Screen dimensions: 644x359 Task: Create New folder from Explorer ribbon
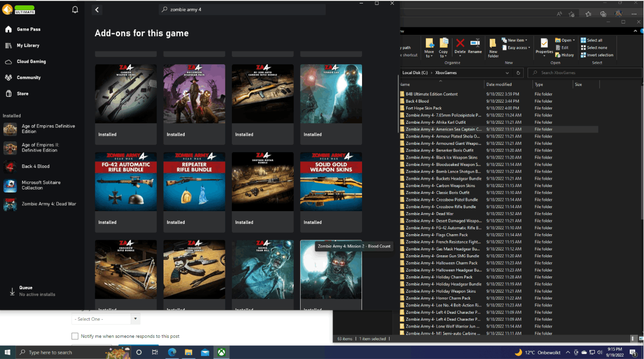click(493, 48)
